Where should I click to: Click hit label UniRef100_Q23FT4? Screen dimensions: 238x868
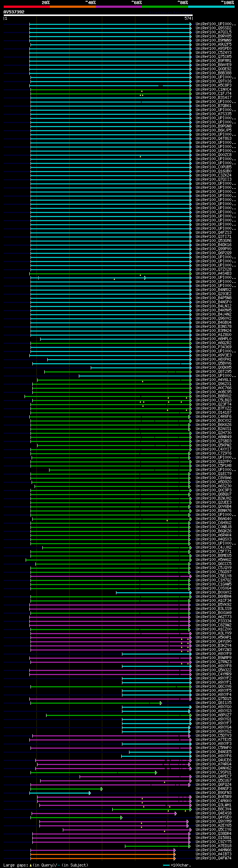(213, 404)
